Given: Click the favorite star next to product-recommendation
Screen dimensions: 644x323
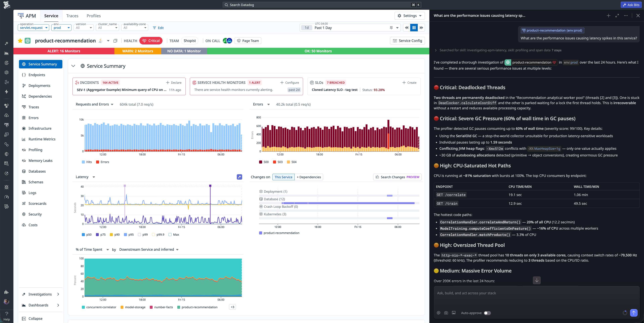Looking at the screenshot, I should pos(20,41).
